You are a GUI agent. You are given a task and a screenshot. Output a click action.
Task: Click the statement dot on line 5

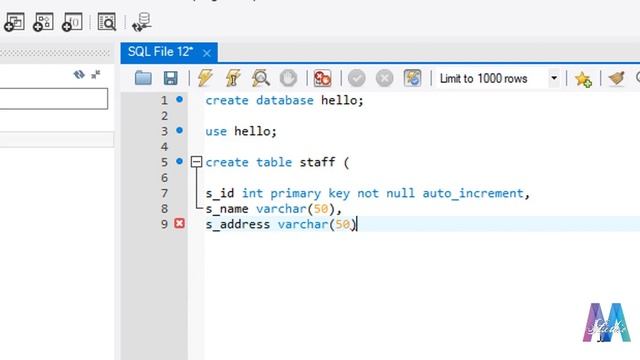click(x=179, y=161)
